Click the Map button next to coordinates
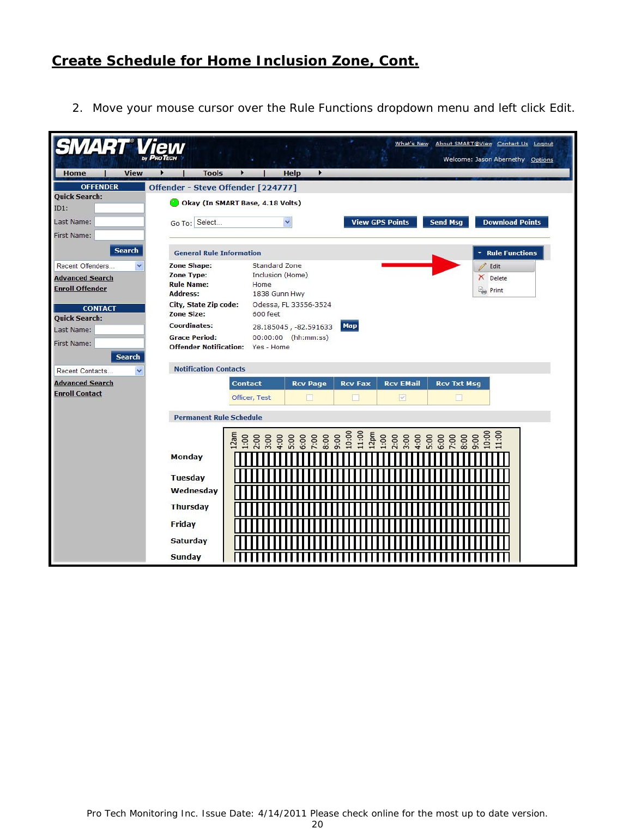 pos(350,326)
